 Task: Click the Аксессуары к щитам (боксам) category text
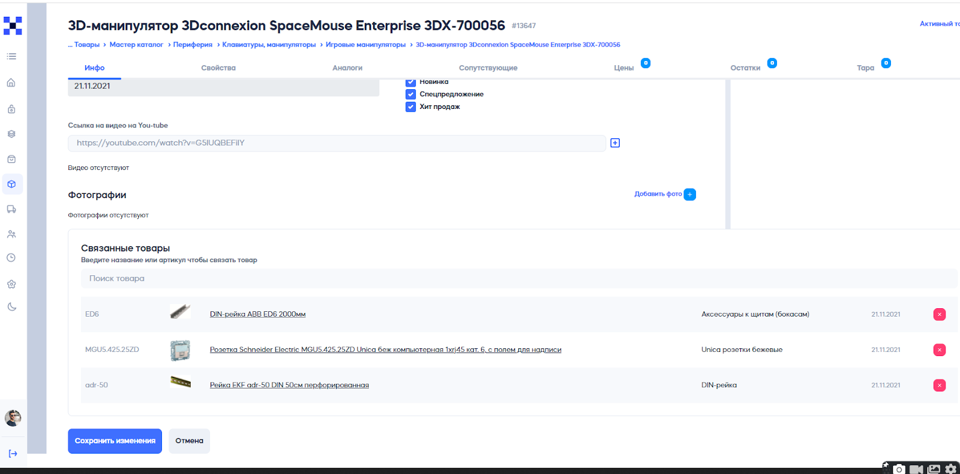pos(755,314)
